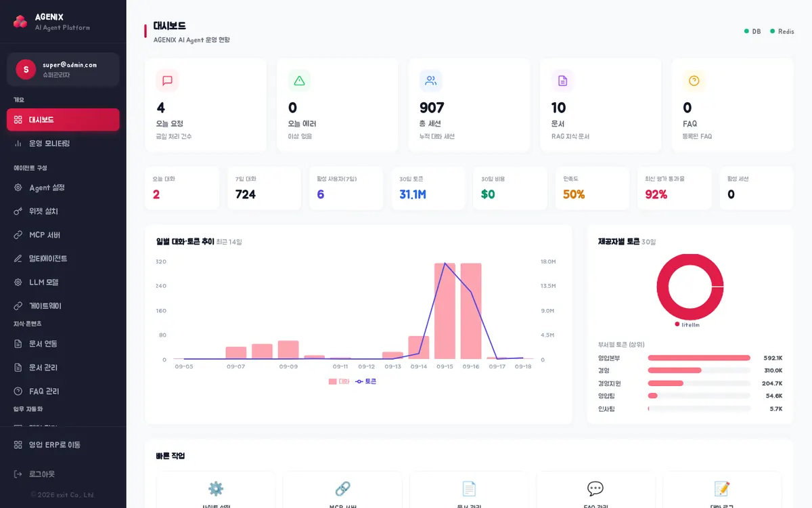Click the link icon beside 게이트웨이
The image size is (812, 508).
[x=18, y=306]
